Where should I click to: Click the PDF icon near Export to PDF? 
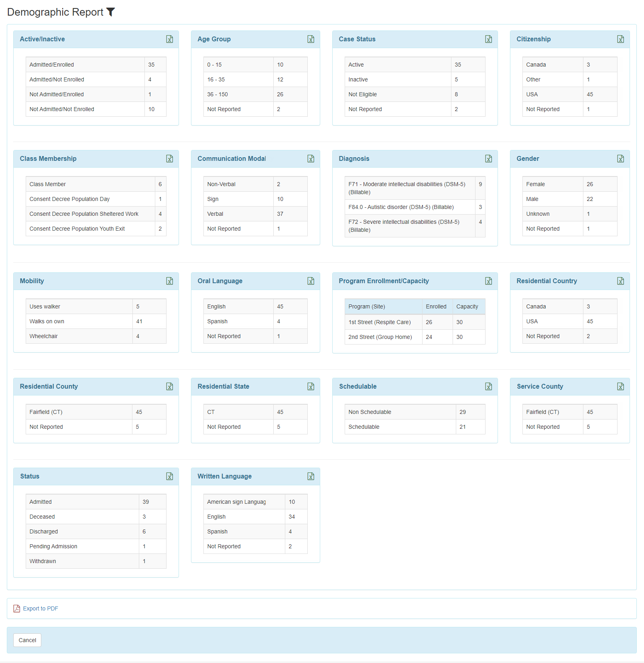[x=17, y=608]
